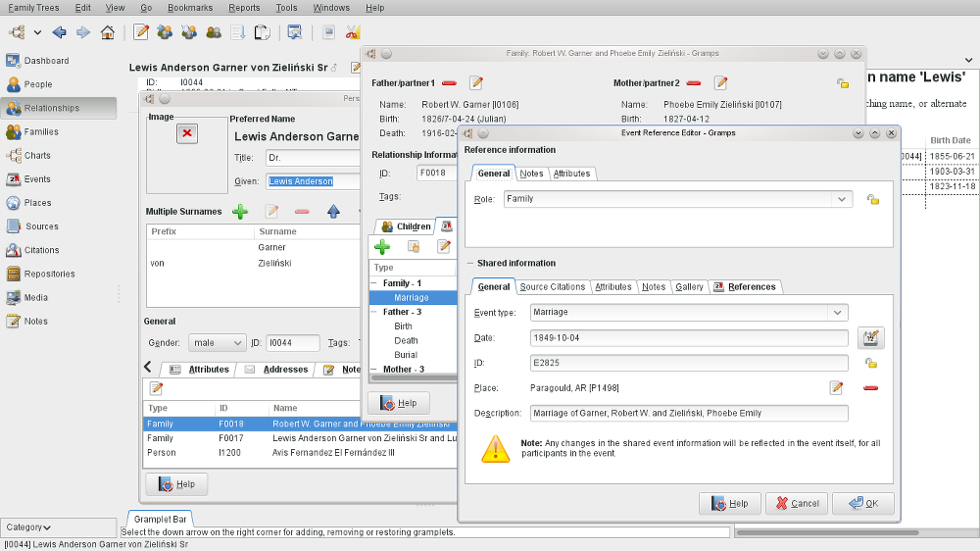980x551 pixels.
Task: Click Cancel in the Event Reference Editor
Action: [796, 504]
